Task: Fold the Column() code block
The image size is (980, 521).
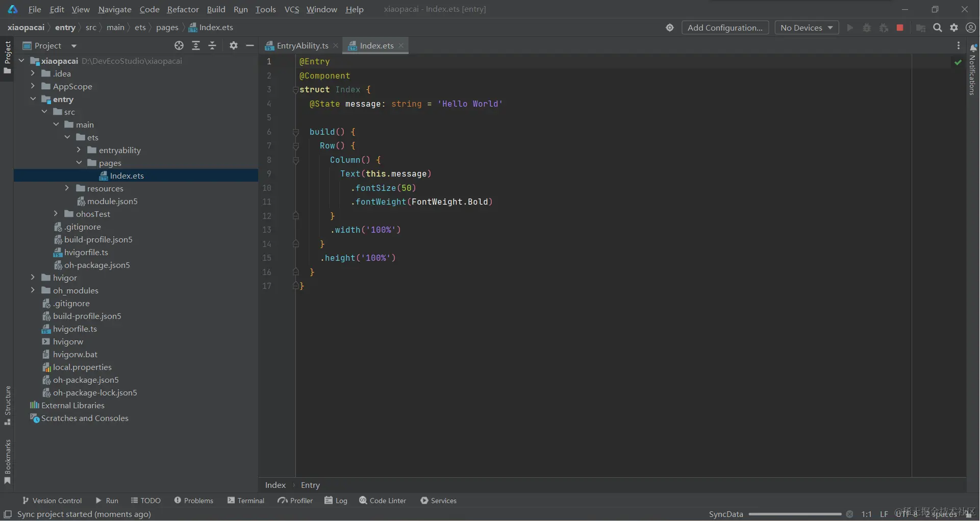Action: [x=295, y=160]
